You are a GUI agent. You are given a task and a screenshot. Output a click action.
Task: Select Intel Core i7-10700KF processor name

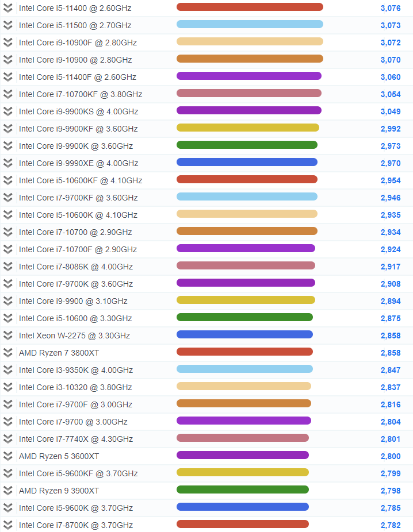(81, 94)
